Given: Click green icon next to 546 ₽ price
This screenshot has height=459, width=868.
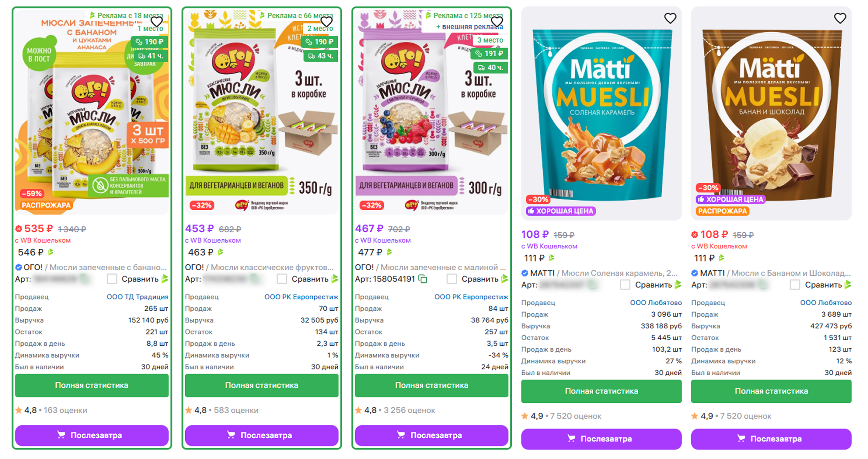Looking at the screenshot, I should point(51,252).
